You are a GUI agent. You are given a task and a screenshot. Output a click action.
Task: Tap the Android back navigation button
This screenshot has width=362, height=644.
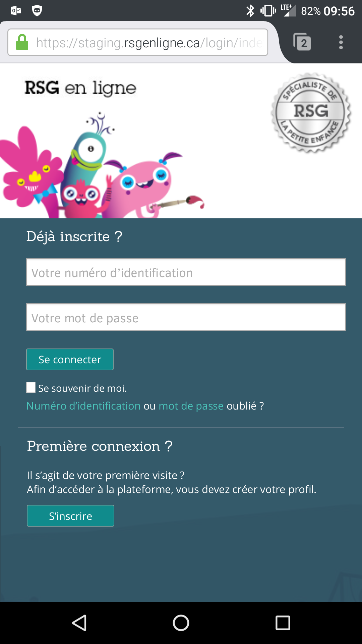(x=80, y=623)
